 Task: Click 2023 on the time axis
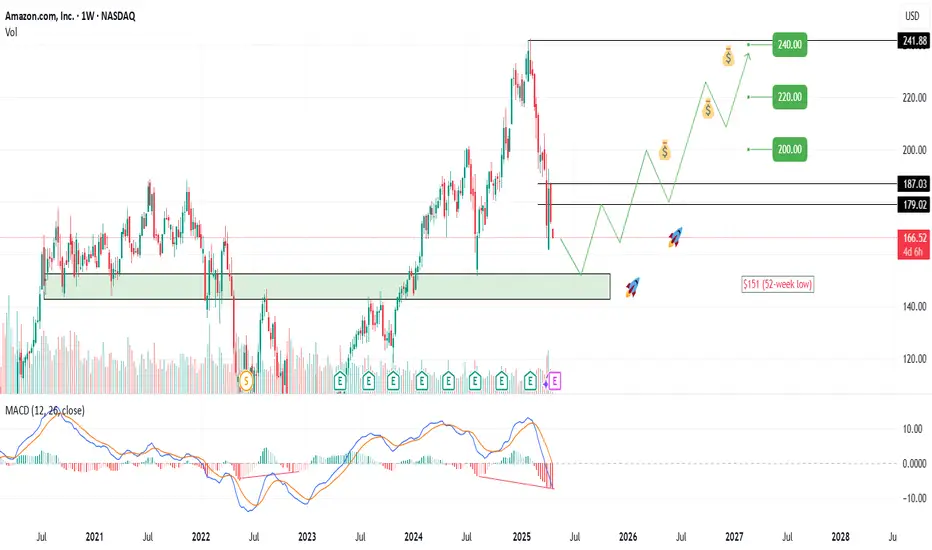(x=307, y=537)
